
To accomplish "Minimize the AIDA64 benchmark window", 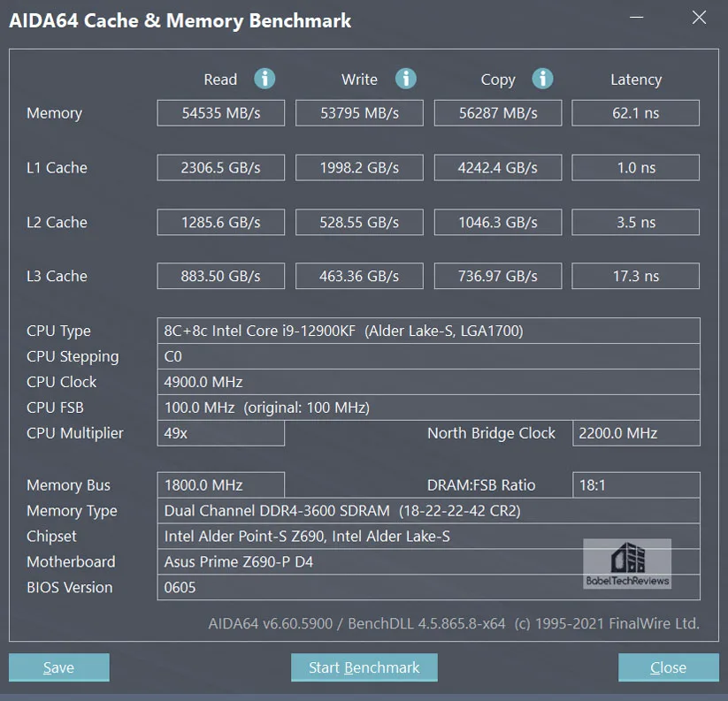I will coord(637,18).
